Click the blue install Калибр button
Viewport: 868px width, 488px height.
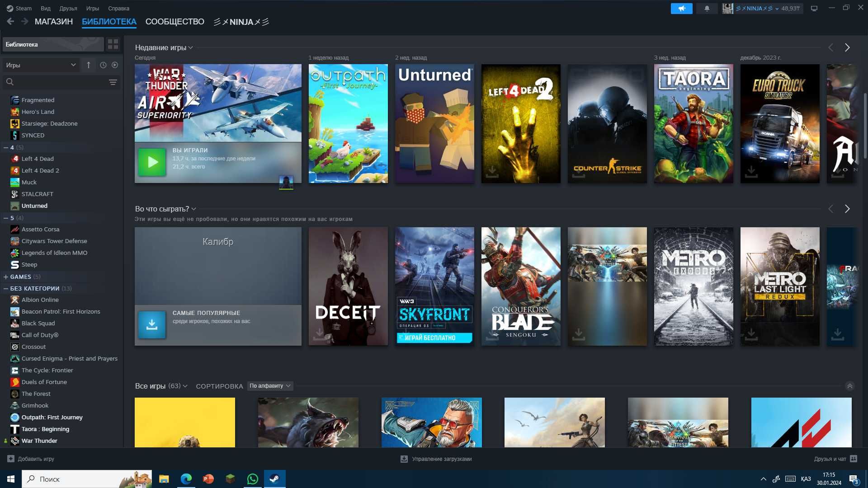[152, 324]
